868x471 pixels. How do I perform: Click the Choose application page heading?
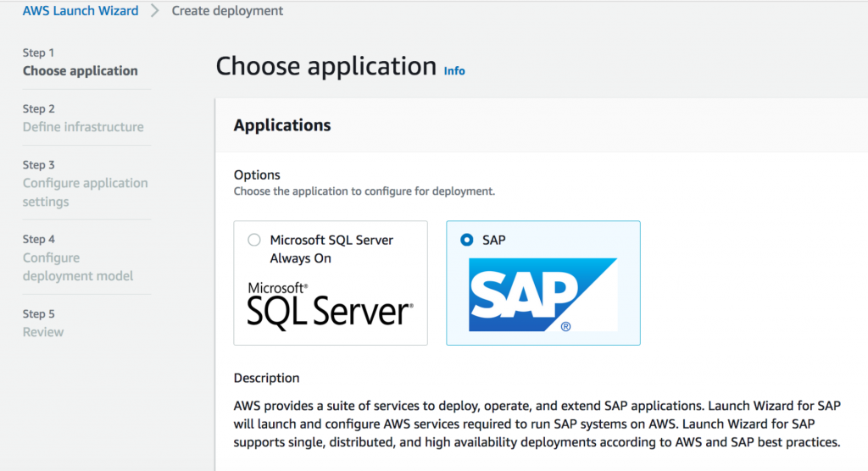(x=326, y=66)
